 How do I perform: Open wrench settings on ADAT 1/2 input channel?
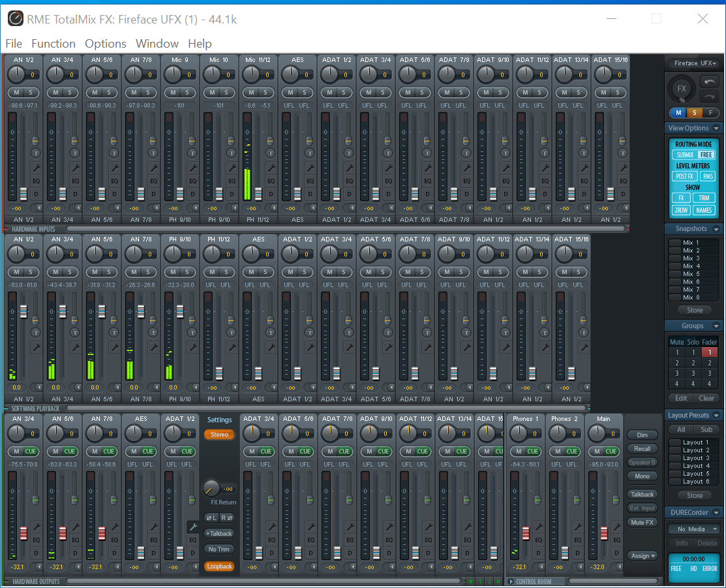pyautogui.click(x=349, y=167)
